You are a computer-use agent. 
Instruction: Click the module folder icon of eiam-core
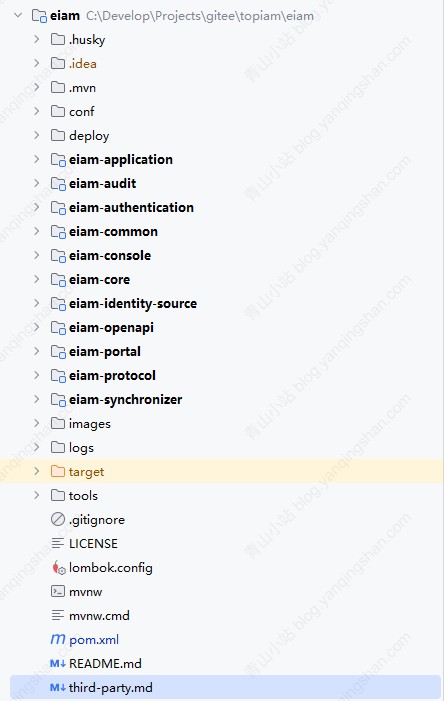tap(58, 279)
